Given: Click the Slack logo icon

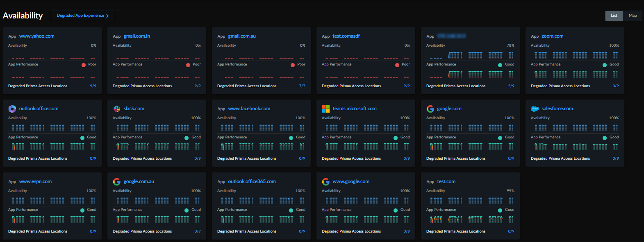Looking at the screenshot, I should 117,109.
